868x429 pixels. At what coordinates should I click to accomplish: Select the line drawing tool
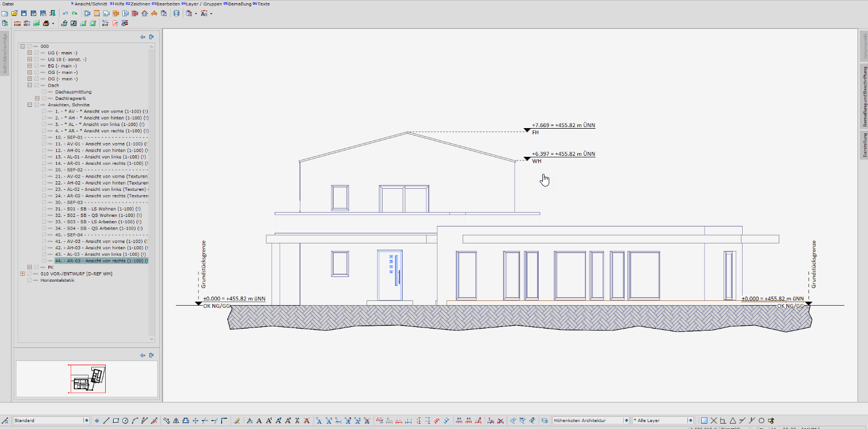click(106, 420)
